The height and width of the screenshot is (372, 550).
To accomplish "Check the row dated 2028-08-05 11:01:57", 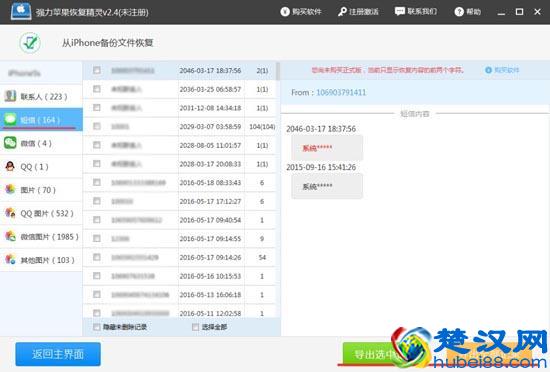I will tap(97, 145).
